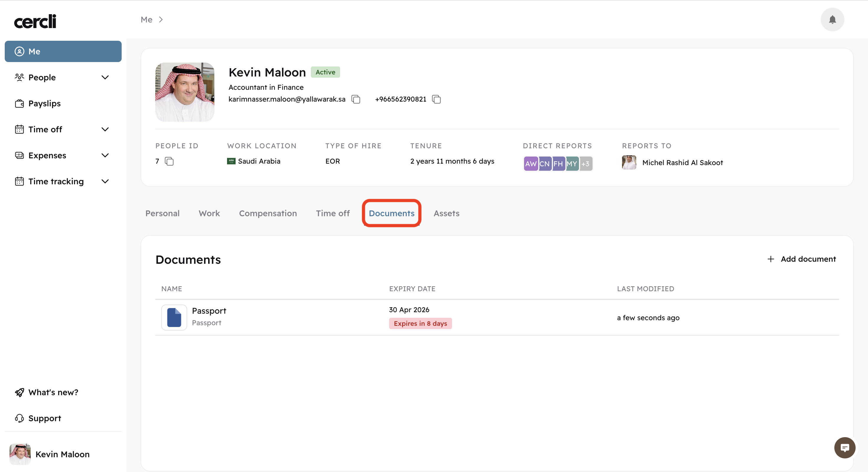Click Kevin Maloon's profile photo
Screen dimensions: 868x472
[185, 92]
